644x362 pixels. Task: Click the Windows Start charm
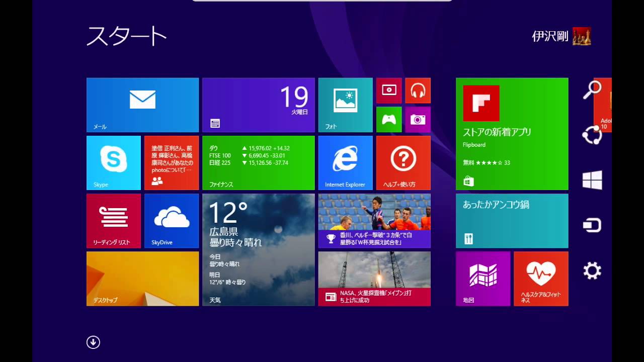tap(592, 180)
